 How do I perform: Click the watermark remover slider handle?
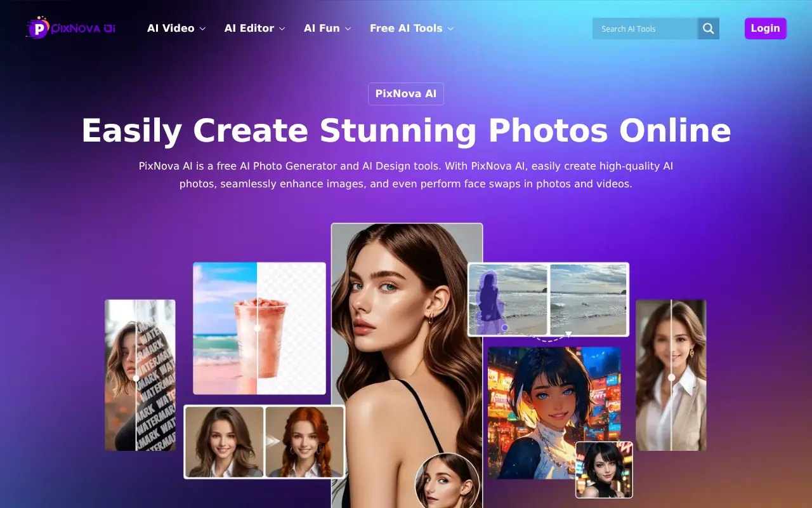coord(136,378)
